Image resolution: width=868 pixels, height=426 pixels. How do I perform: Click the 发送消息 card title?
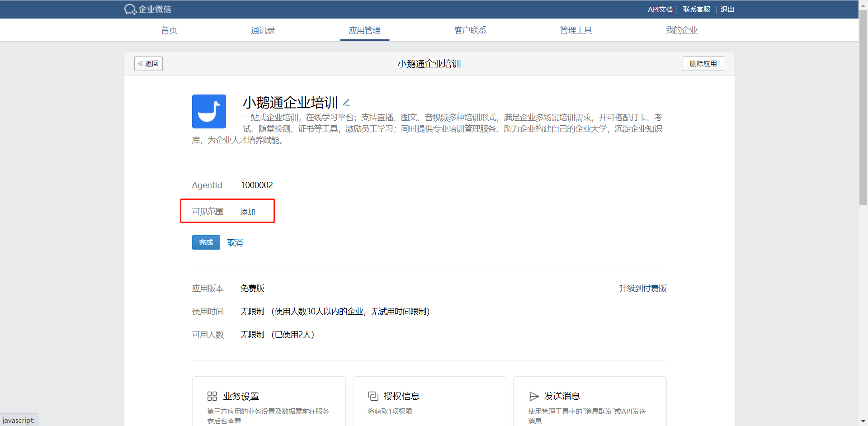(x=562, y=396)
